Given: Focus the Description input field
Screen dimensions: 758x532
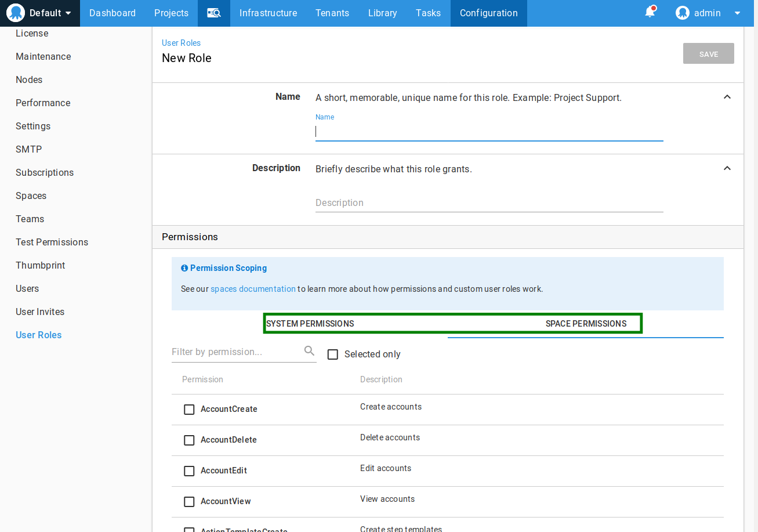Looking at the screenshot, I should 489,203.
